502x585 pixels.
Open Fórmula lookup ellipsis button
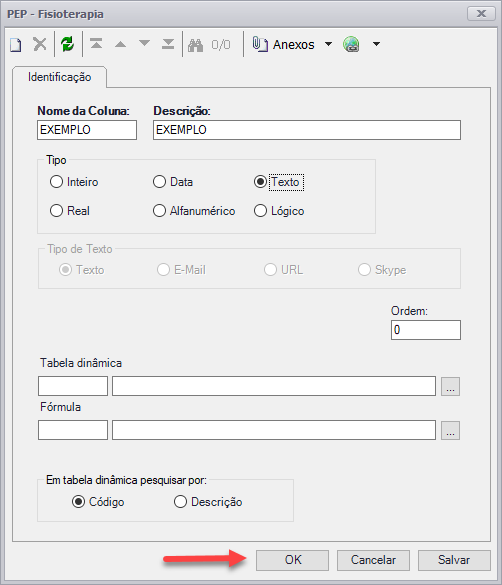pyautogui.click(x=450, y=430)
